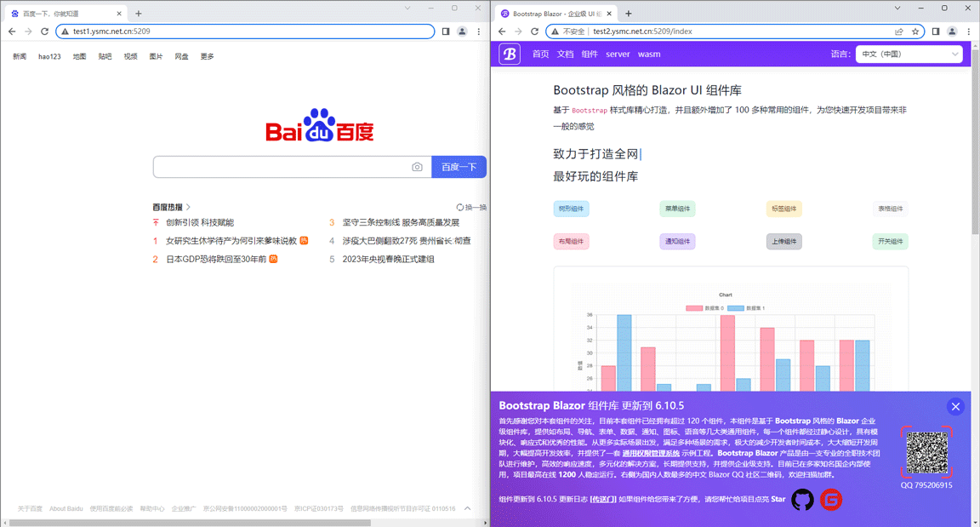Click the 不安全 warning in Blazor address bar
This screenshot has height=527, width=980.
click(568, 32)
